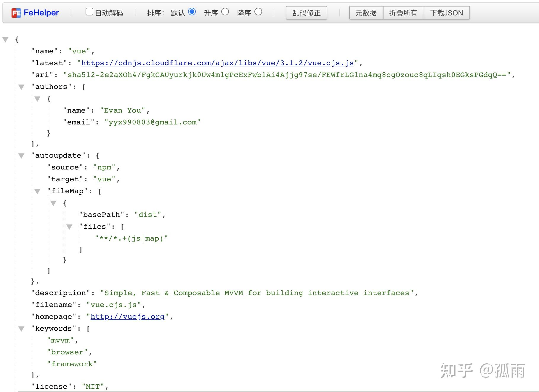This screenshot has width=539, height=392.
Task: Click the "homepage" key
Action: point(54,316)
